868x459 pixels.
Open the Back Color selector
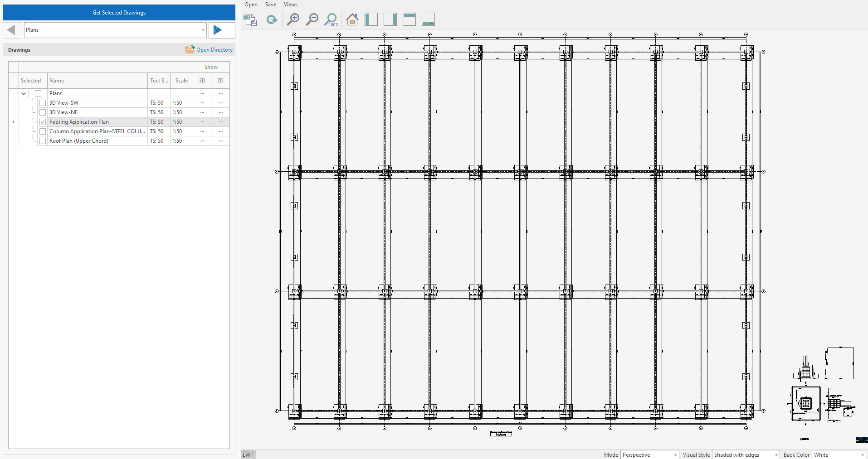[x=839, y=454]
